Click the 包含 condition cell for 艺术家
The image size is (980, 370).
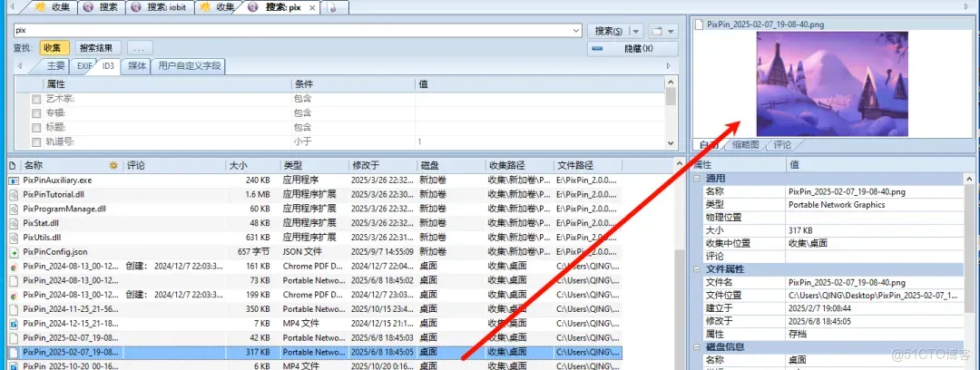pyautogui.click(x=353, y=99)
